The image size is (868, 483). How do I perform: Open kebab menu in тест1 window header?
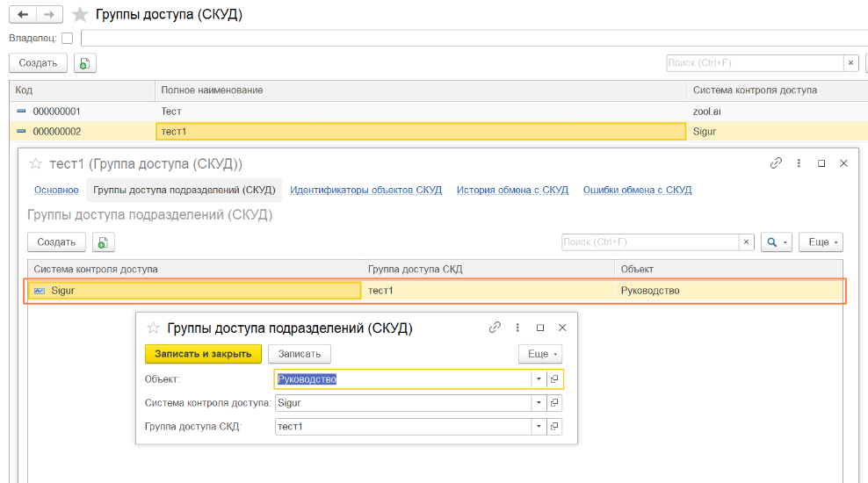click(799, 163)
